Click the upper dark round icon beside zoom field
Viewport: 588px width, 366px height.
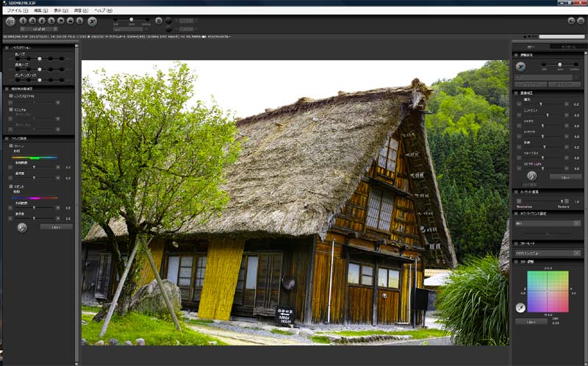(168, 21)
